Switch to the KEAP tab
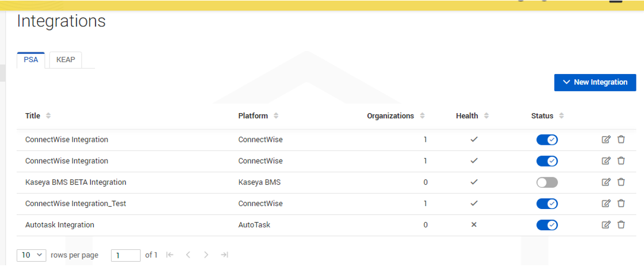 point(66,60)
